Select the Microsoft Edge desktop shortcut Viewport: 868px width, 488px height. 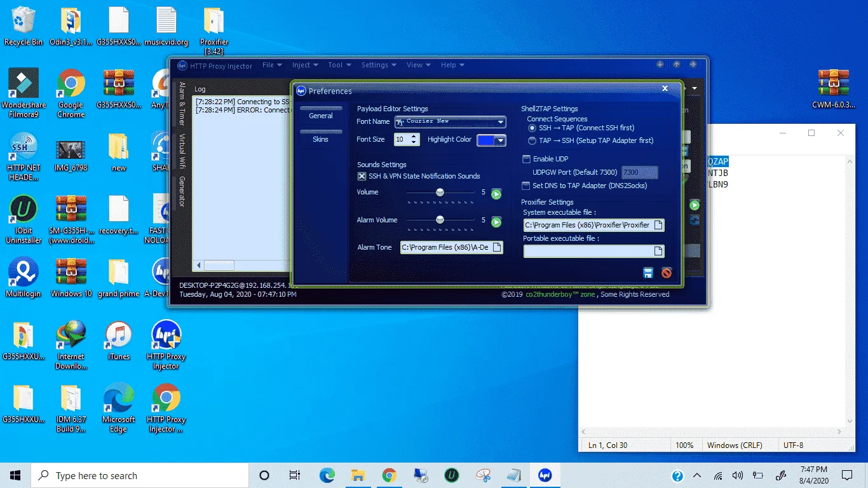[119, 408]
